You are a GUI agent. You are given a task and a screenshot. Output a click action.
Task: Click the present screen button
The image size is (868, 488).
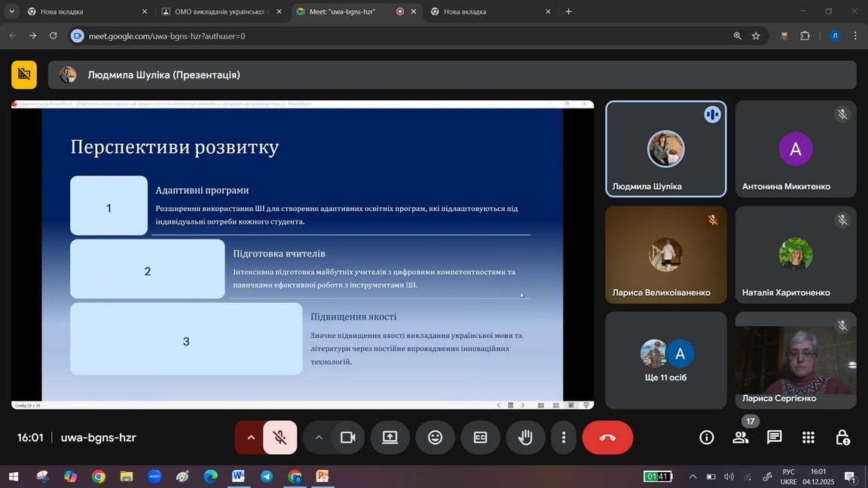click(x=390, y=438)
